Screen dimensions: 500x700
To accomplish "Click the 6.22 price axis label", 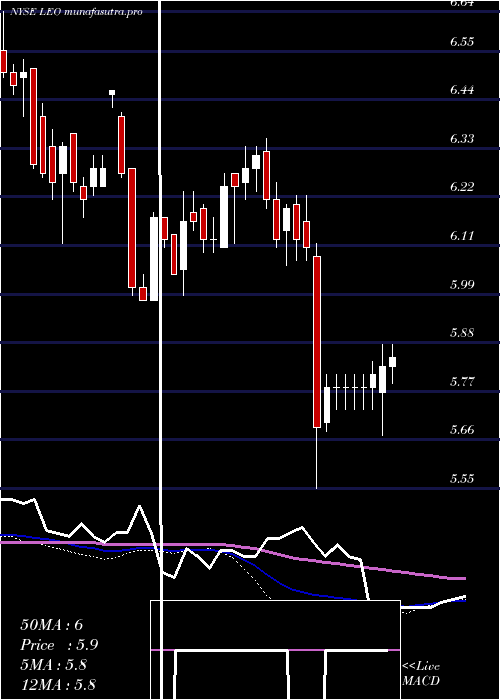I will click(x=462, y=187).
